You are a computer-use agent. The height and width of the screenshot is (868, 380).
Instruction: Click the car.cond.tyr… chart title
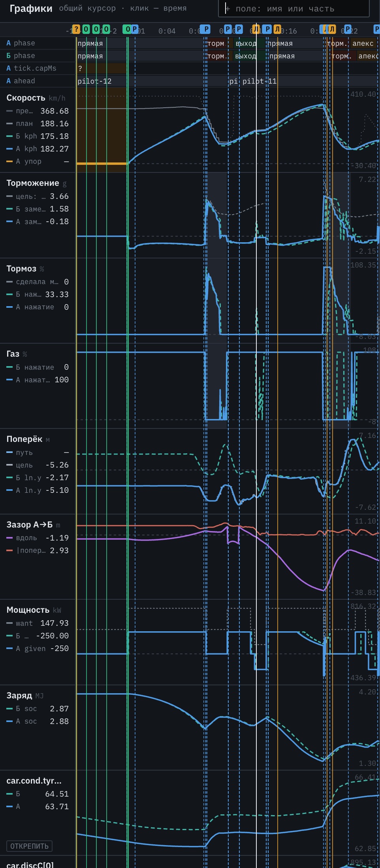34,781
